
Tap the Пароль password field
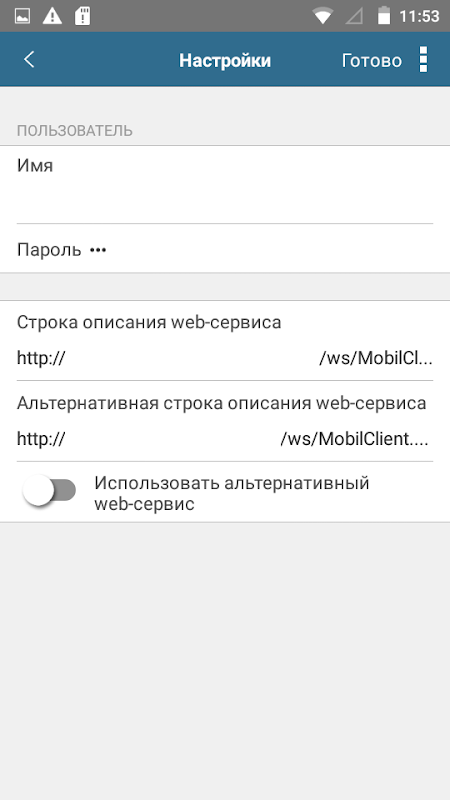point(225,248)
